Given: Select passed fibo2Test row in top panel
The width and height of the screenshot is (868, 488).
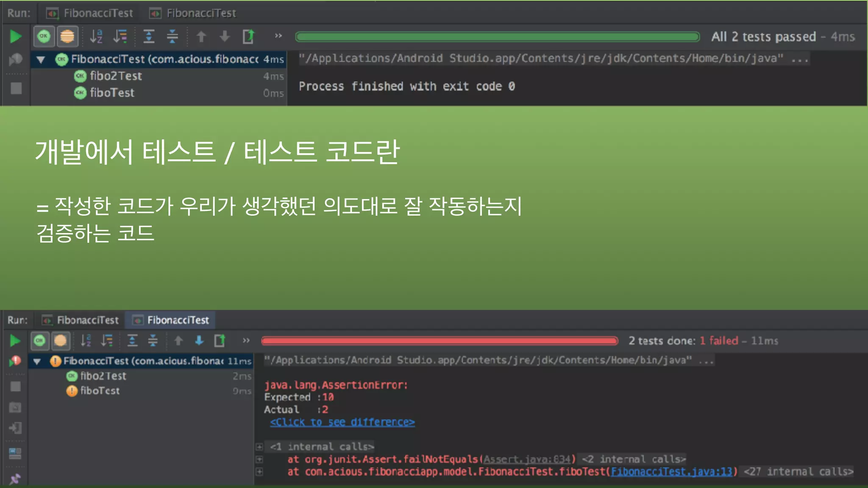Looking at the screenshot, I should tap(159, 76).
